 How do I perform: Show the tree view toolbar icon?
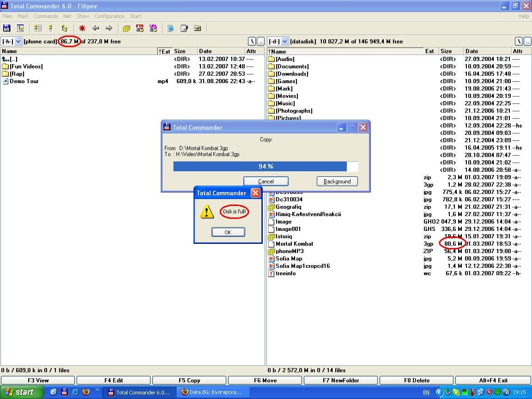pyautogui.click(x=65, y=29)
